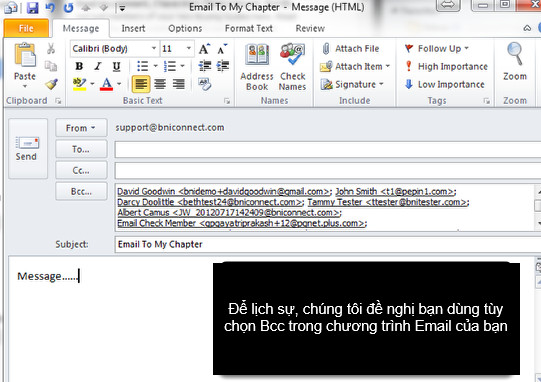
Task: Click the Address Book icon
Action: (x=257, y=55)
